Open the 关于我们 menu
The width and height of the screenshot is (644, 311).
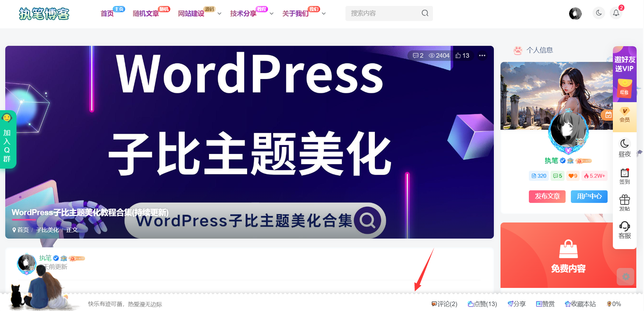click(295, 14)
